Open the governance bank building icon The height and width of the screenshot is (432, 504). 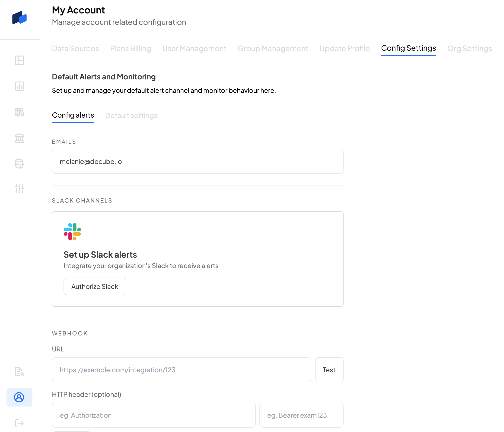point(19,138)
